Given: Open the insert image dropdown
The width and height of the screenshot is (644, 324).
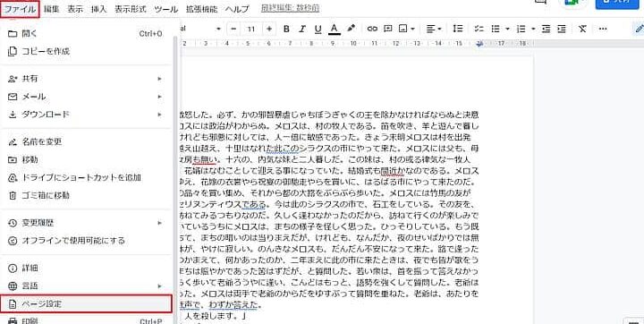Looking at the screenshot, I should point(407,29).
